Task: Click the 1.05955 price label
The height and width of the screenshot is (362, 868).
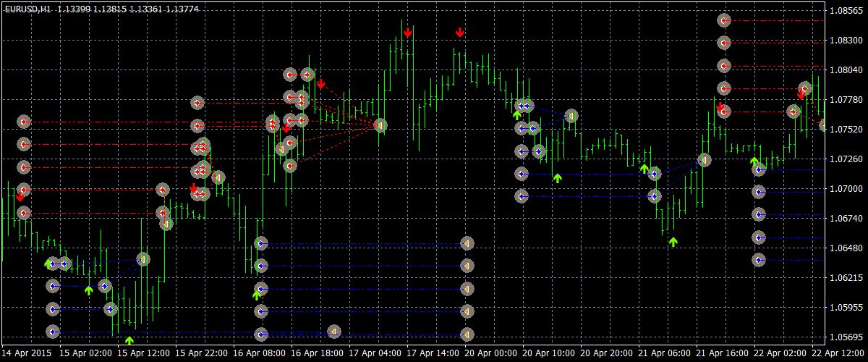Action: pos(846,308)
